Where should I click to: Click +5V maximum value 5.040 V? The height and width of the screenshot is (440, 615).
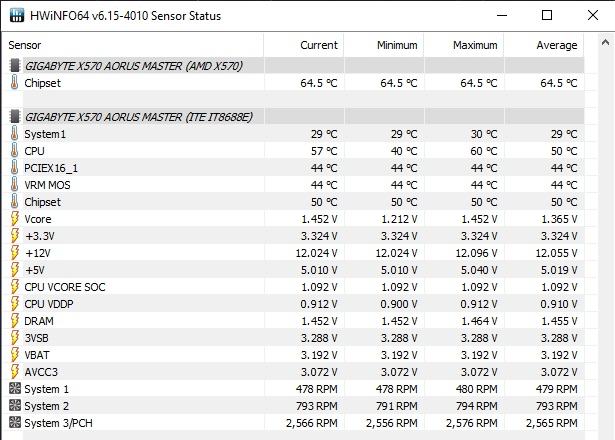click(x=479, y=270)
